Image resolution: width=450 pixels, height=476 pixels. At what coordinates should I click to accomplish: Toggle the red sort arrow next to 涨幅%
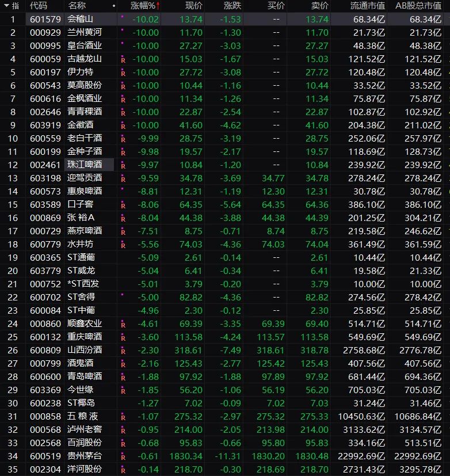pos(158,5)
